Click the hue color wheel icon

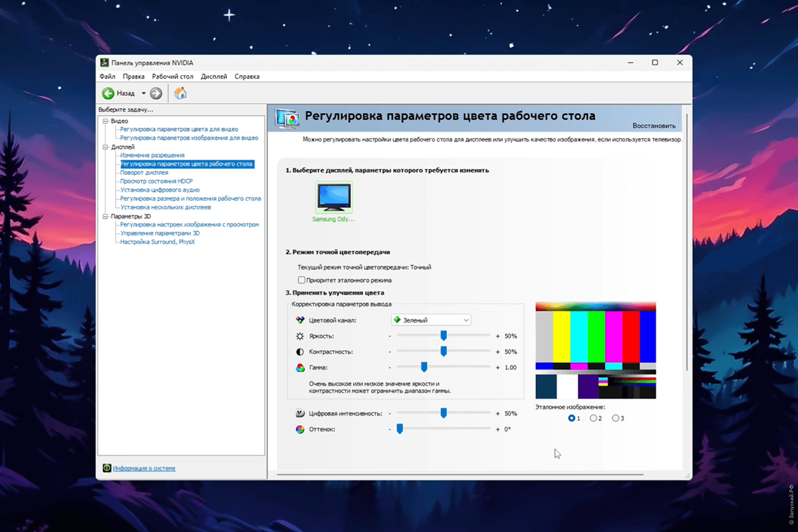pos(300,430)
